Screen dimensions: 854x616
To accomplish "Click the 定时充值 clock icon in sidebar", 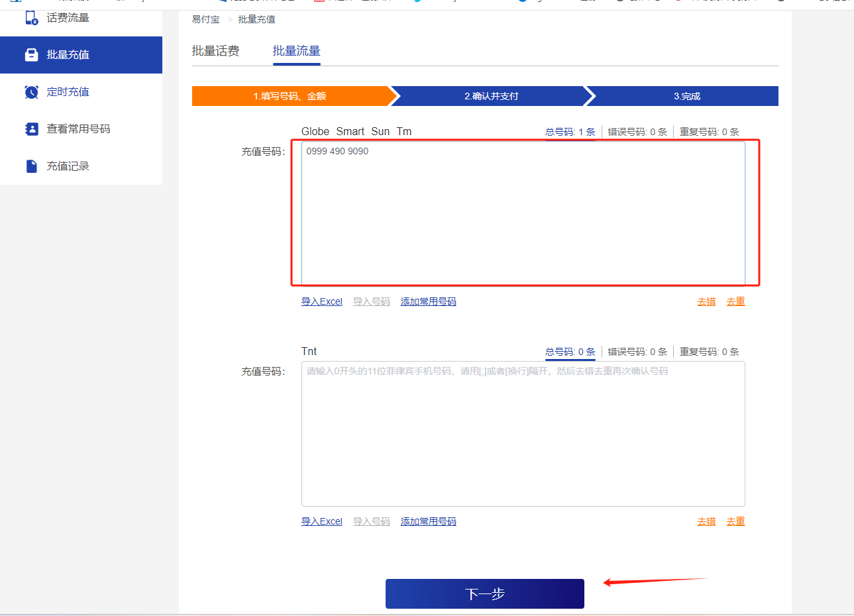I will [x=31, y=92].
